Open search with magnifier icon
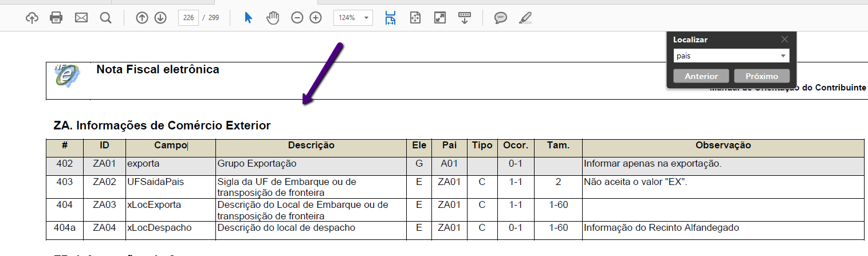This screenshot has width=868, height=256. coord(105,18)
